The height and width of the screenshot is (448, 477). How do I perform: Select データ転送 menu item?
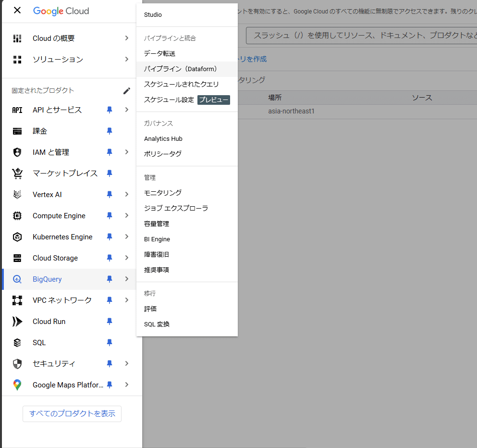[x=187, y=53]
